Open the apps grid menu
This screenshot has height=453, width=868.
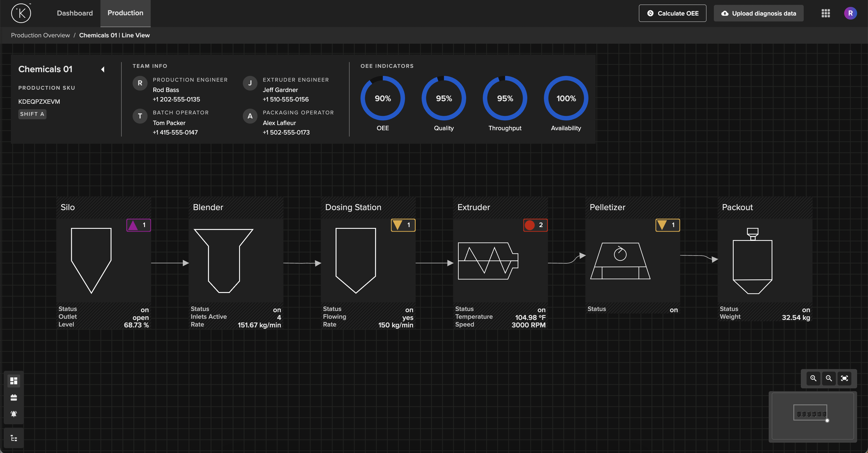(x=826, y=13)
